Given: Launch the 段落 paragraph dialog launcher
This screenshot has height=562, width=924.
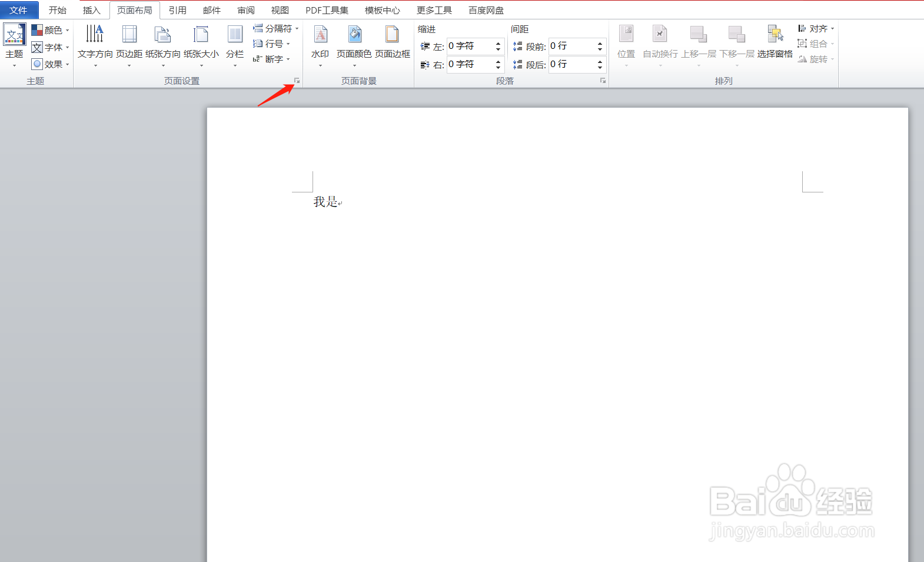Looking at the screenshot, I should tap(603, 81).
